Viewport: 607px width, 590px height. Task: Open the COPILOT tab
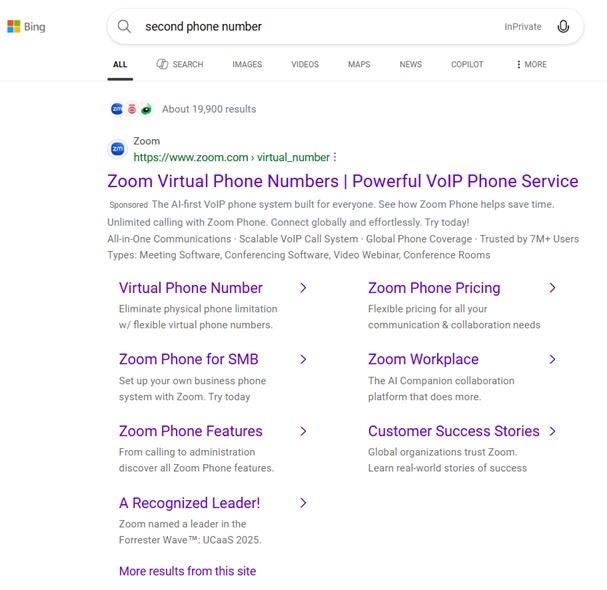(x=467, y=65)
